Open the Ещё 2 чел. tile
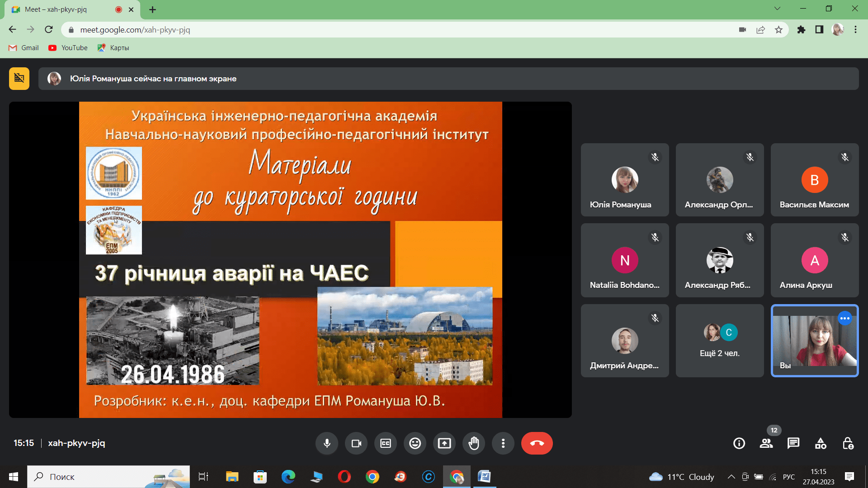Viewport: 868px width, 488px height. (720, 341)
